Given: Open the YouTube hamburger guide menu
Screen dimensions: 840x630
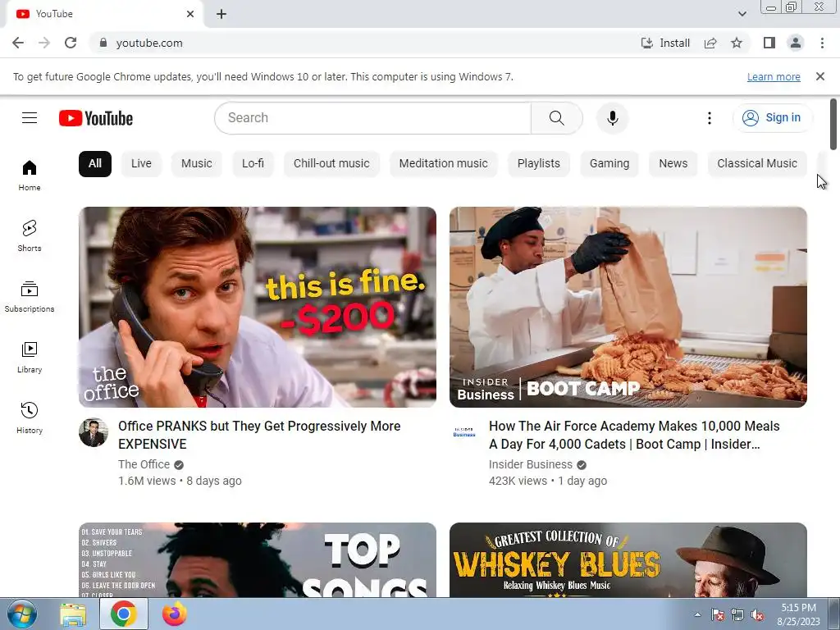Looking at the screenshot, I should click(30, 118).
